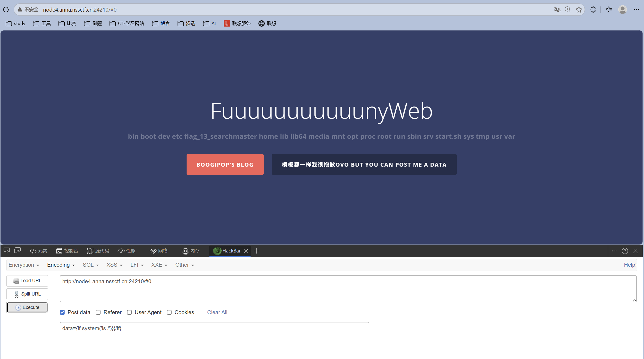
Task: Open browser extensions puzzle icon
Action: point(593,10)
